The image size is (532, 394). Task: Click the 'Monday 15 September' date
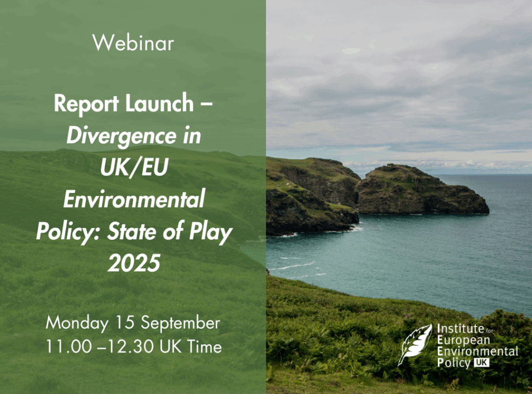[133, 323]
